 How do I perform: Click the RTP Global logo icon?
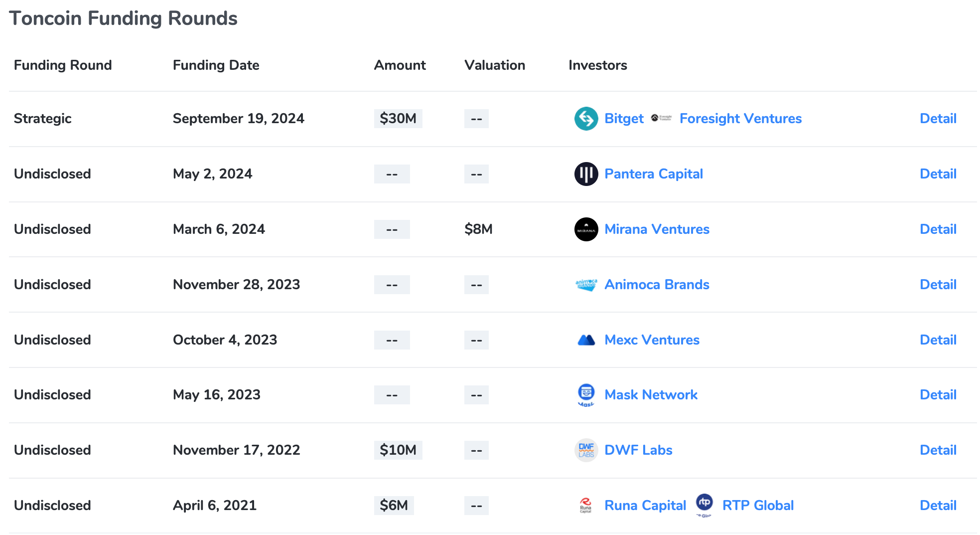tap(704, 505)
